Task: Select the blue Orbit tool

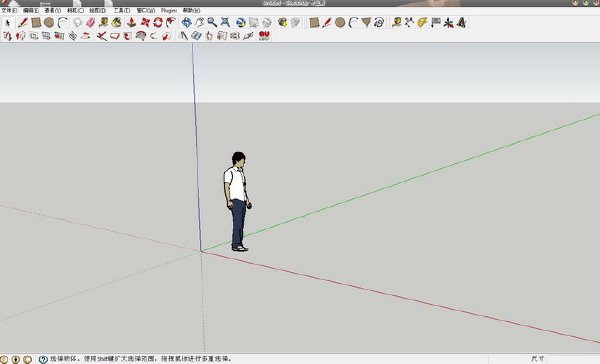Action: point(186,23)
